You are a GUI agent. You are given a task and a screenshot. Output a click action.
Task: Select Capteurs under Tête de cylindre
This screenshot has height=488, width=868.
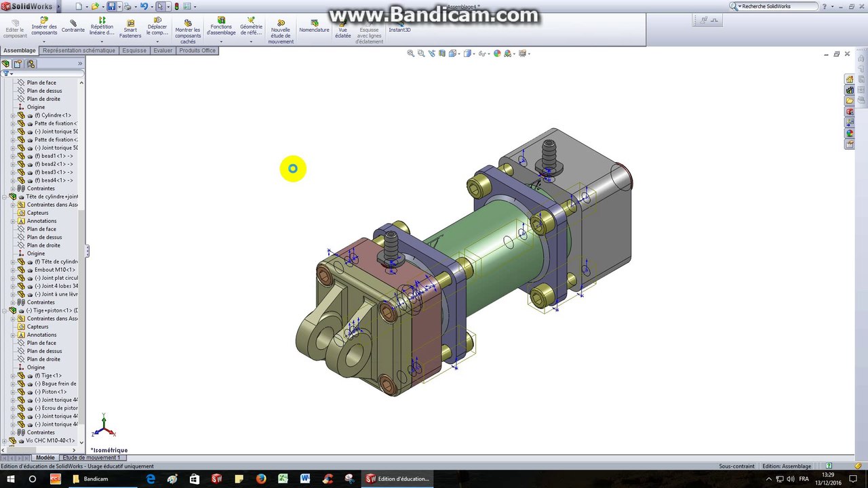coord(37,213)
